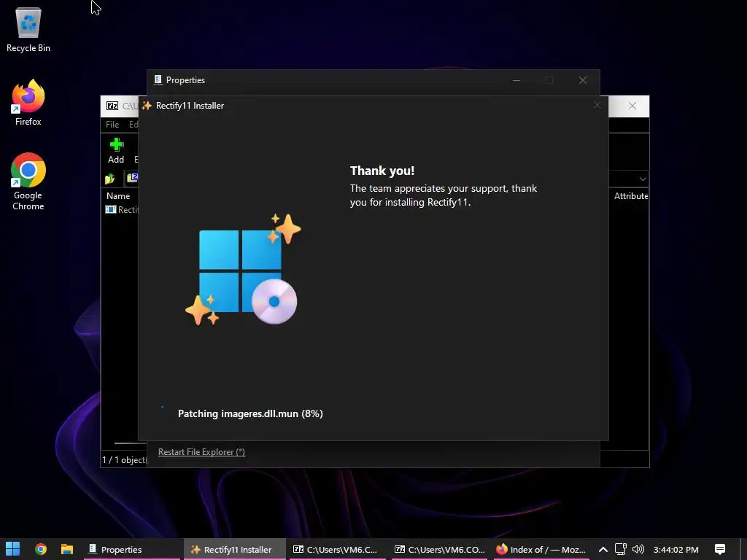The width and height of the screenshot is (747, 560).
Task: Switch to Properties taskbar window
Action: tap(132, 549)
